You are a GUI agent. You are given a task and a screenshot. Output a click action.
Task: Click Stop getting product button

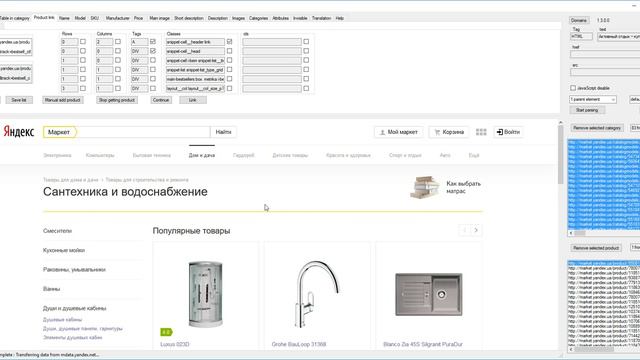pos(116,100)
